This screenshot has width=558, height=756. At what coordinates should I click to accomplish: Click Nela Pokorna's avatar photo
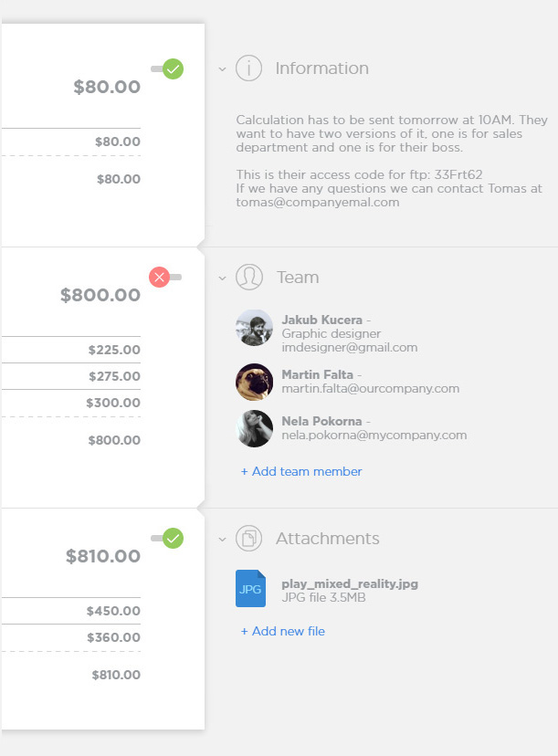[254, 428]
